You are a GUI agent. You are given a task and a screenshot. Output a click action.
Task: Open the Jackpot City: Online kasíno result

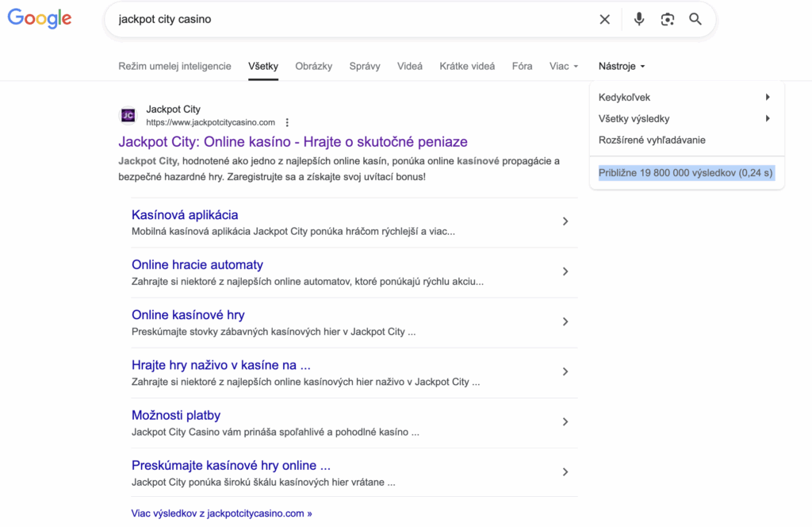293,142
